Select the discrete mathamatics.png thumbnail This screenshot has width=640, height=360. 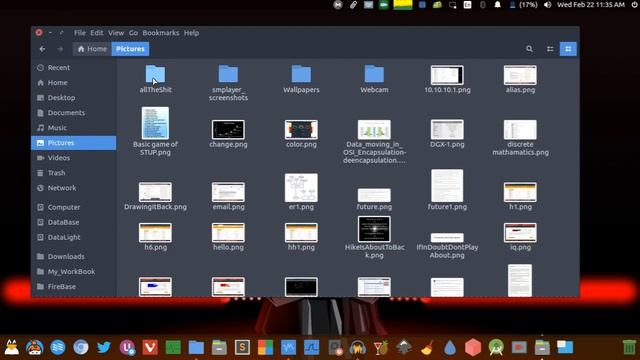pos(520,129)
